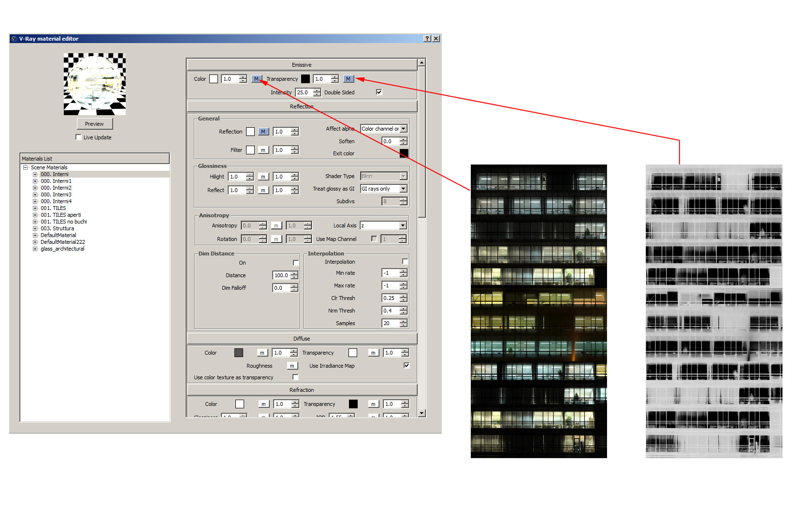Image resolution: width=812 pixels, height=508 pixels.
Task: Open the Reflection texture map M button
Action: [263, 132]
